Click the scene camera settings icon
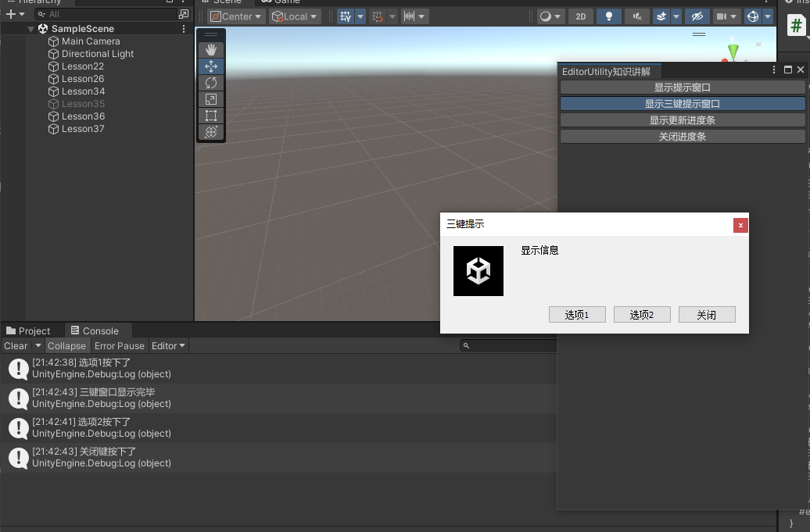The width and height of the screenshot is (810, 532). pos(721,16)
